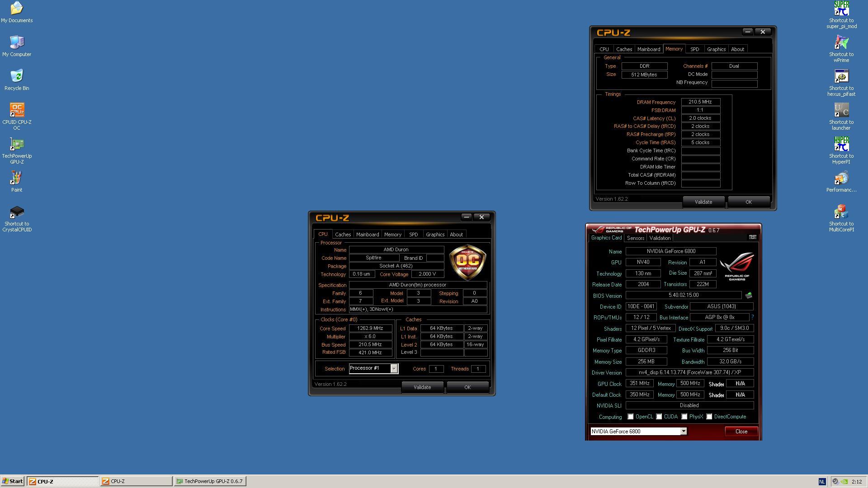Click the GPU-Z screenshot camera icon

753,237
